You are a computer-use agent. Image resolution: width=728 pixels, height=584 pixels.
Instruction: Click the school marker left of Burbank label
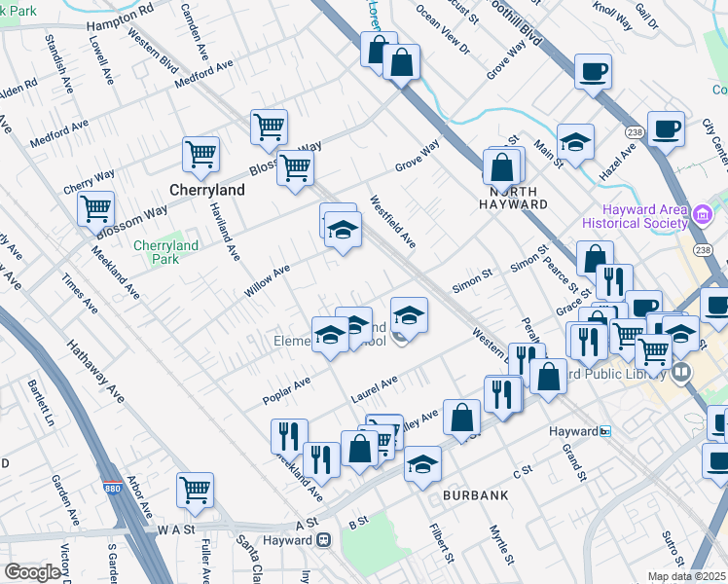pos(422,462)
